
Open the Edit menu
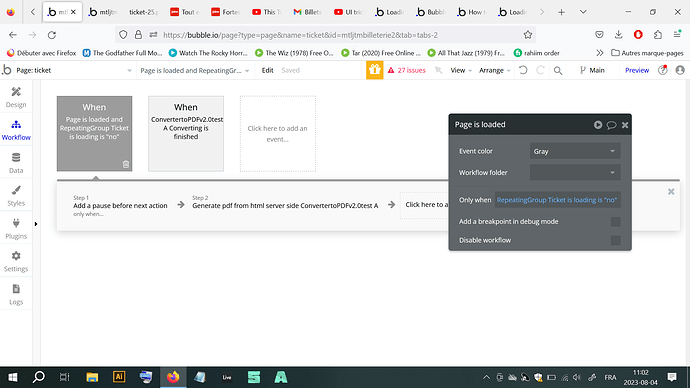pyautogui.click(x=268, y=70)
